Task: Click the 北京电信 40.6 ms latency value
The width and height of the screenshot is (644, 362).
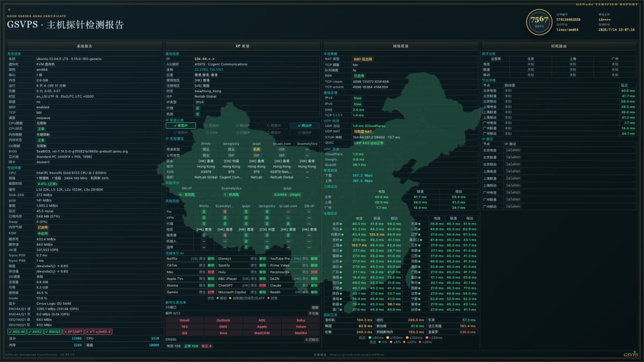Action: pyautogui.click(x=628, y=91)
